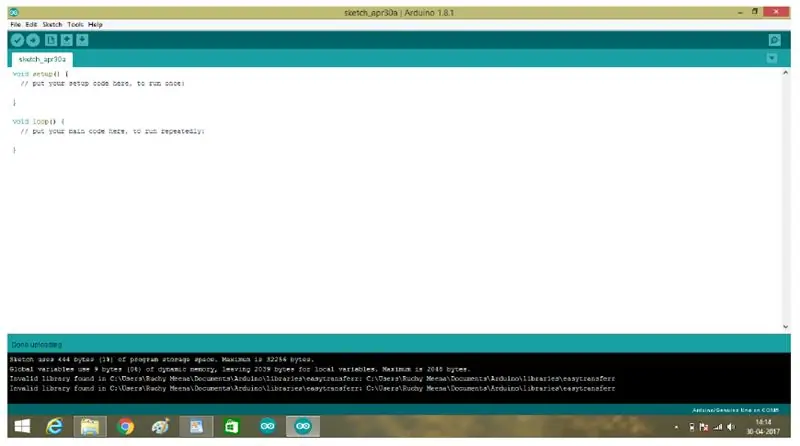Click the Upload arrow button
Image resolution: width=800 pixels, height=446 pixels.
[33, 40]
